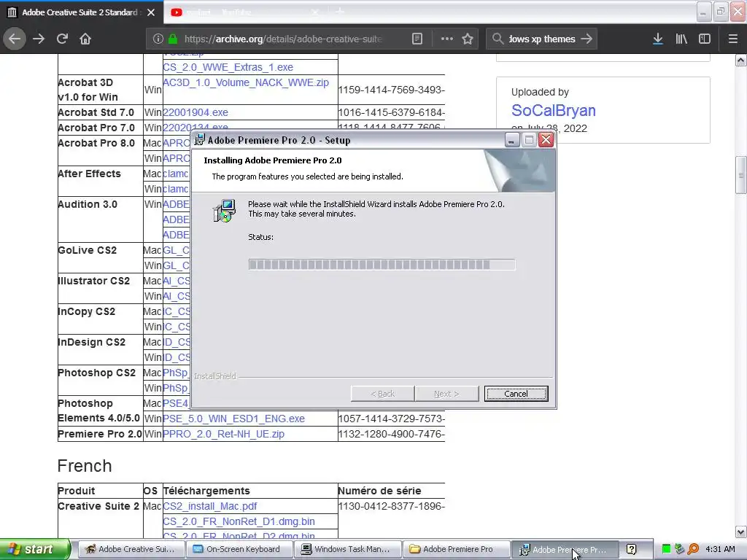
Task: Open Adobe Premiere Pro folder taskbar button
Action: tap(455, 550)
